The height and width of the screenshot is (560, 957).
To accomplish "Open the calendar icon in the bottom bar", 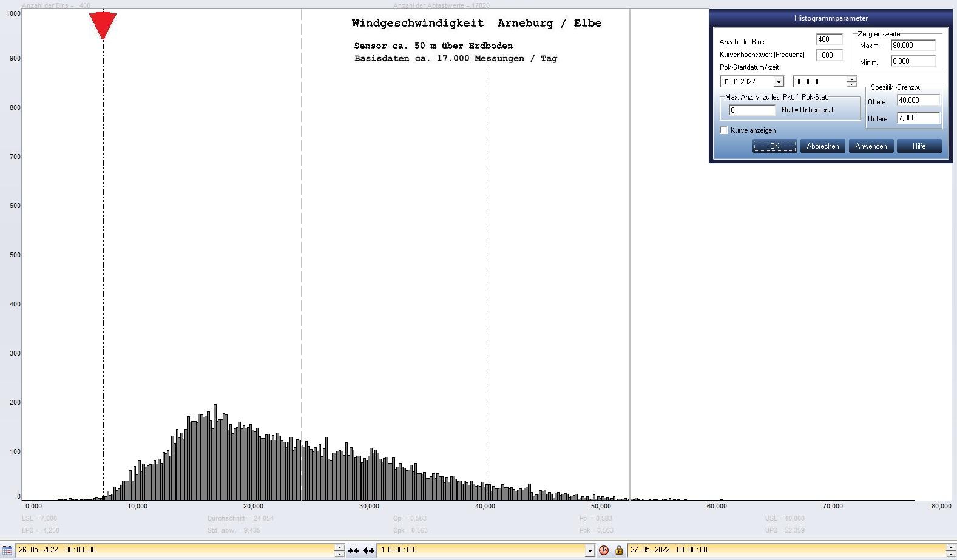I will click(7, 550).
